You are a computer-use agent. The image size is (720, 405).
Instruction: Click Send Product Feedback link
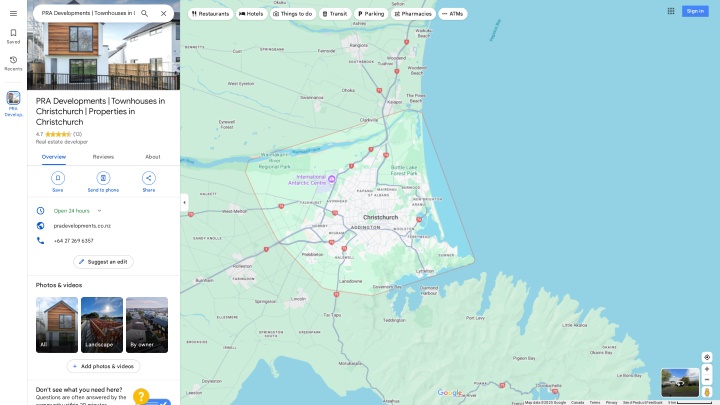point(642,403)
